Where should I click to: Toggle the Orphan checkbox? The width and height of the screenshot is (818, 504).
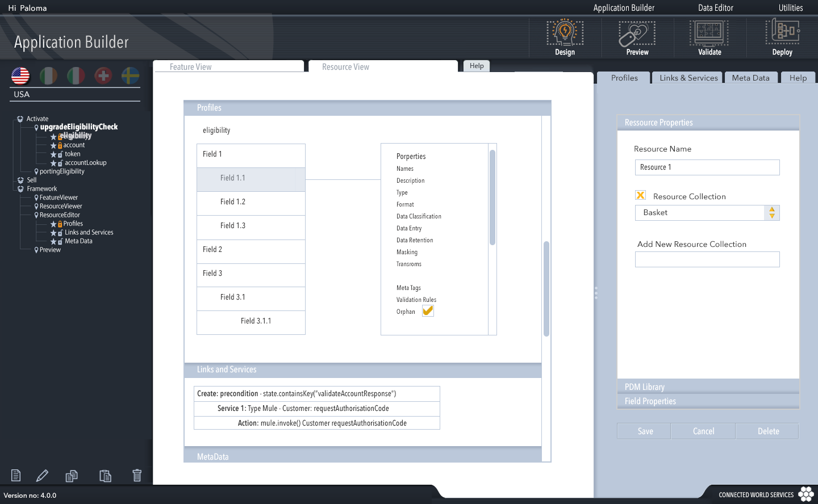[x=428, y=311]
